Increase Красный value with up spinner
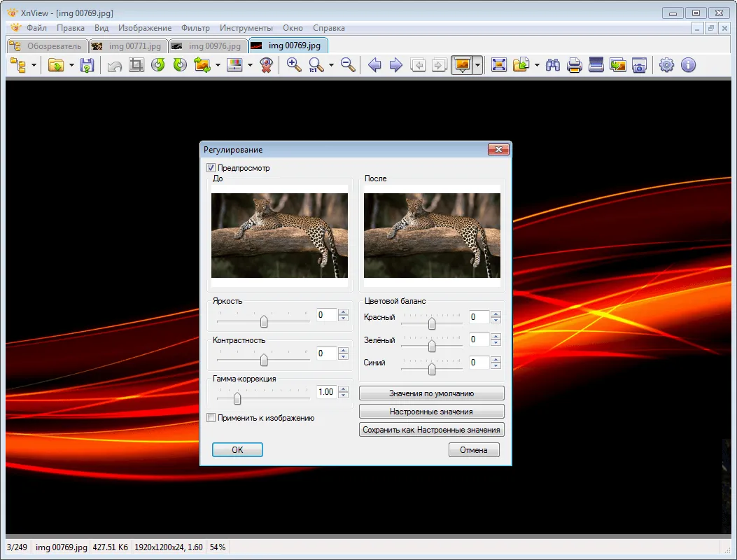Image resolution: width=737 pixels, height=560 pixels. (496, 314)
